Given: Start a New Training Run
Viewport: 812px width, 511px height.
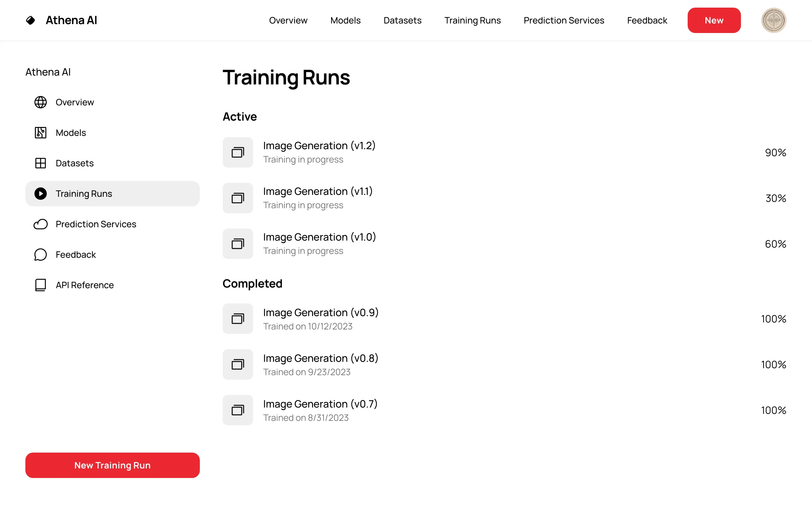Looking at the screenshot, I should (x=112, y=465).
